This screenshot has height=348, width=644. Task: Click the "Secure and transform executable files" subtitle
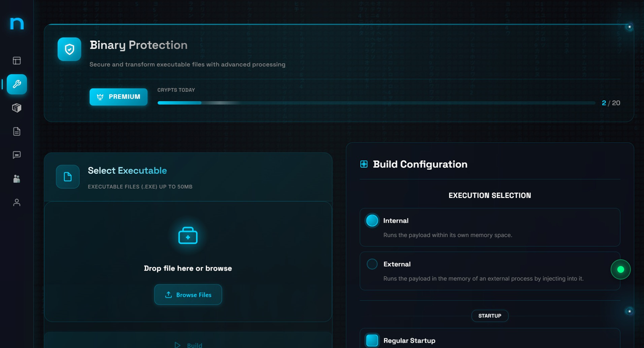(x=188, y=64)
